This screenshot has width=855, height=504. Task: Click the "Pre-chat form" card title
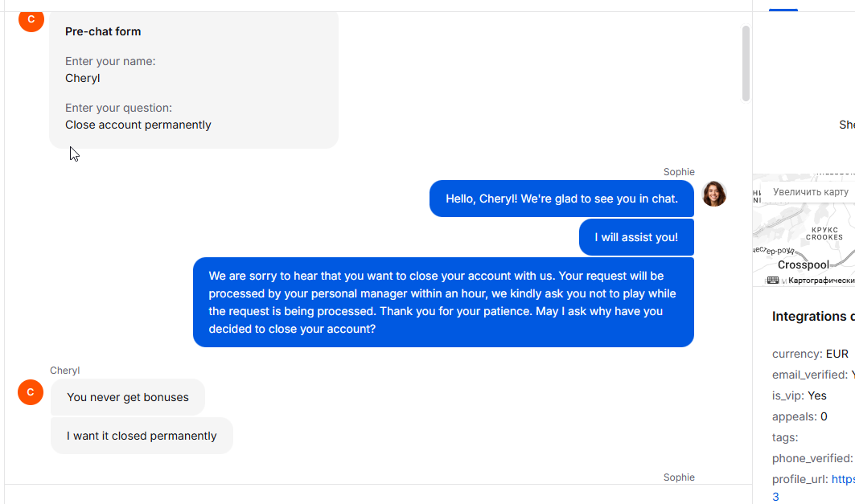103,32
